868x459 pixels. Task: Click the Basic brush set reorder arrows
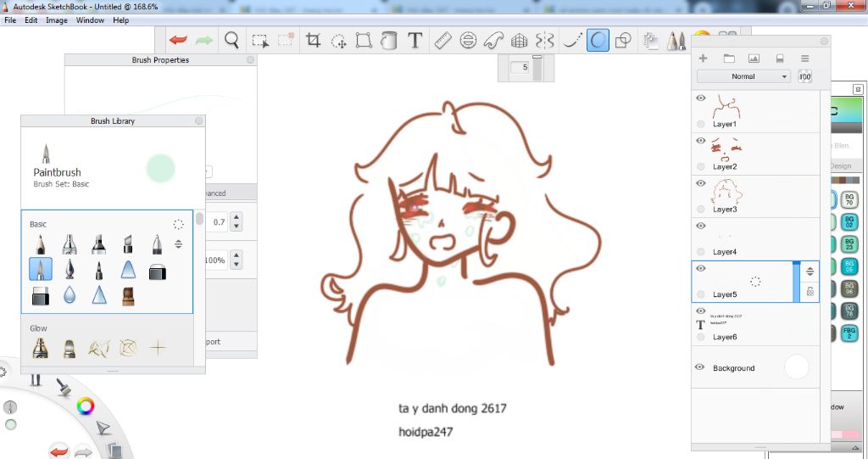coord(178,243)
